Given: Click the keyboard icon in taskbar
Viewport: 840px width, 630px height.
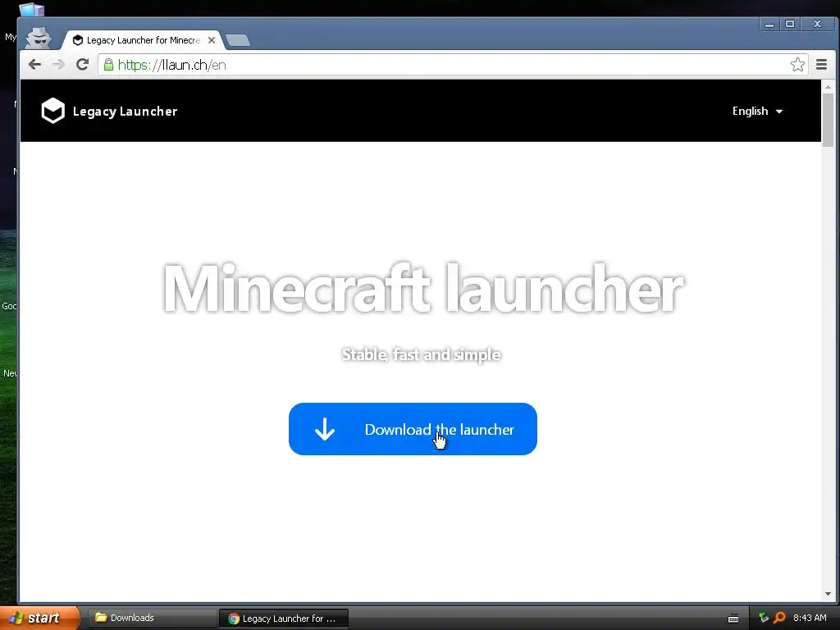Looking at the screenshot, I should point(733,619).
